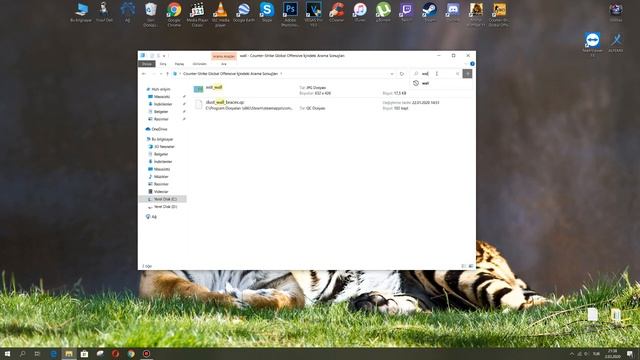
Task: Launch TeamViewer desktop shortcut
Action: pos(592,44)
